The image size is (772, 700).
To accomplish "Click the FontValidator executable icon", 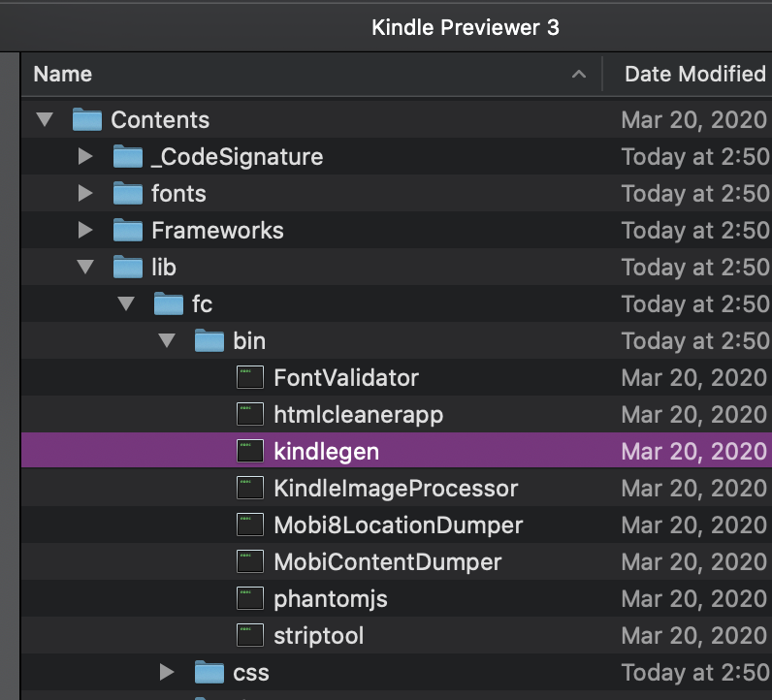I will coord(250,377).
